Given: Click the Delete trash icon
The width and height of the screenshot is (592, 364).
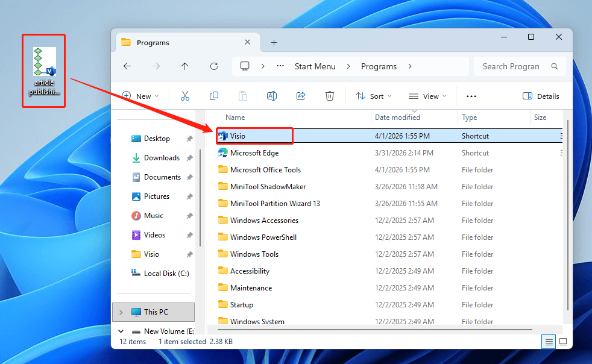Looking at the screenshot, I should (x=329, y=96).
